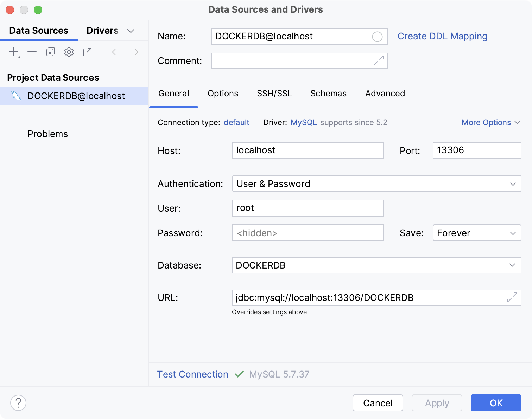Switch to the SSH/SSL tab

click(274, 94)
